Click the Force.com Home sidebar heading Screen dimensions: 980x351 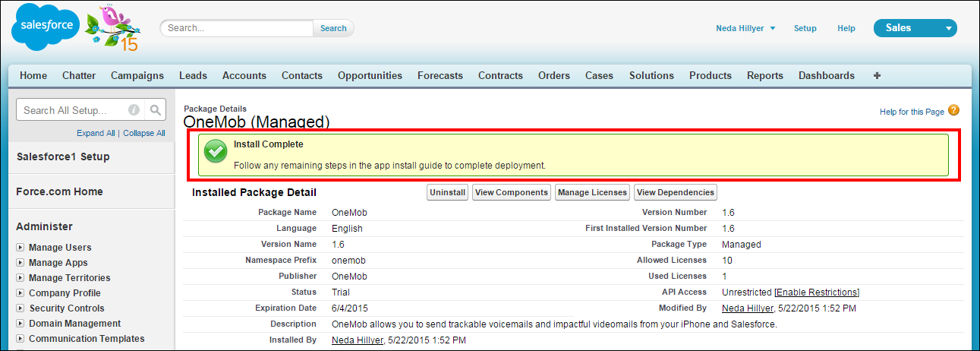[59, 191]
